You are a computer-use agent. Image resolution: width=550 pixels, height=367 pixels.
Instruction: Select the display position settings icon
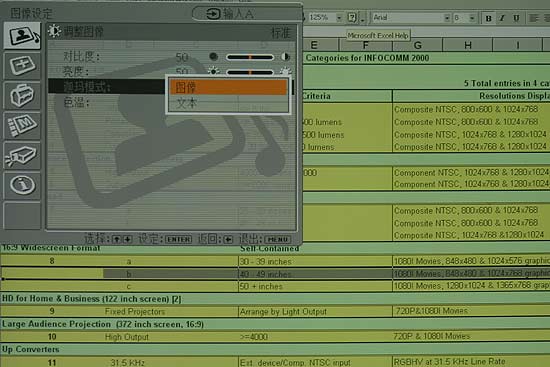click(x=22, y=66)
